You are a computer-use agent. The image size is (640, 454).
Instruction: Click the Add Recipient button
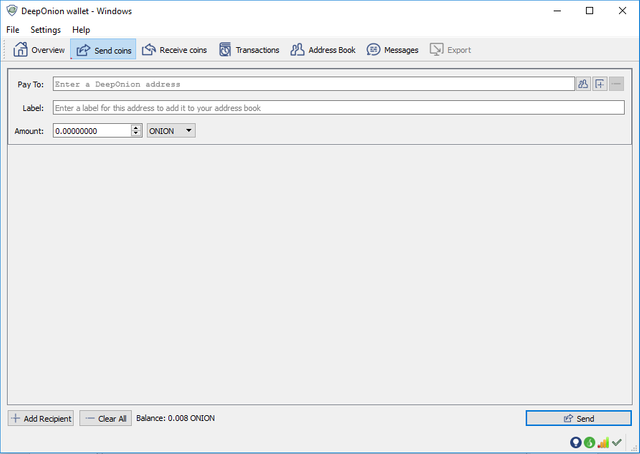pos(41,418)
